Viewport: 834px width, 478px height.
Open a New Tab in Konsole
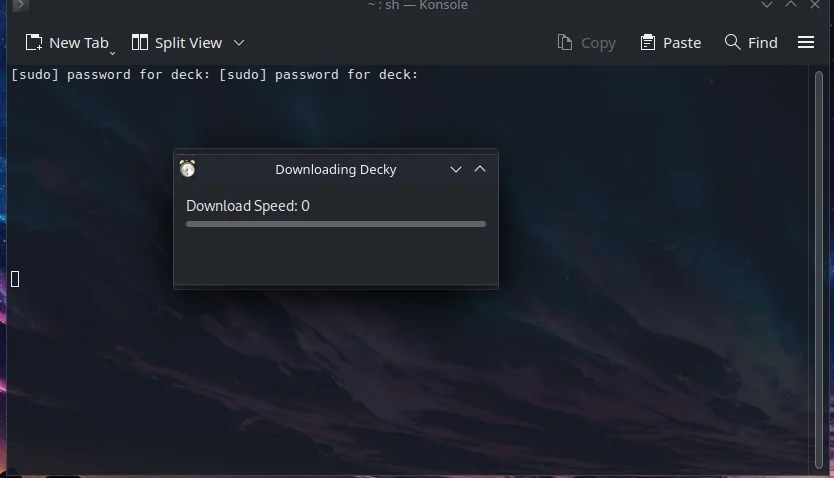point(68,43)
